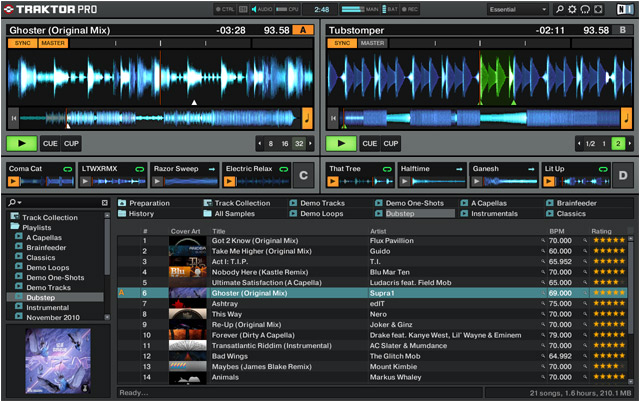Click Deck D letter icon
This screenshot has width=640, height=402.
(x=622, y=176)
